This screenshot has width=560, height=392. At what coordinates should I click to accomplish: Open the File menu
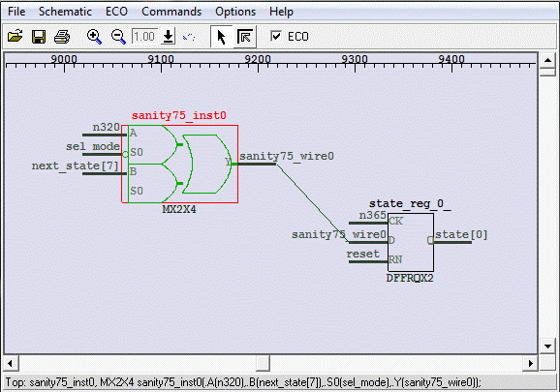(x=16, y=12)
